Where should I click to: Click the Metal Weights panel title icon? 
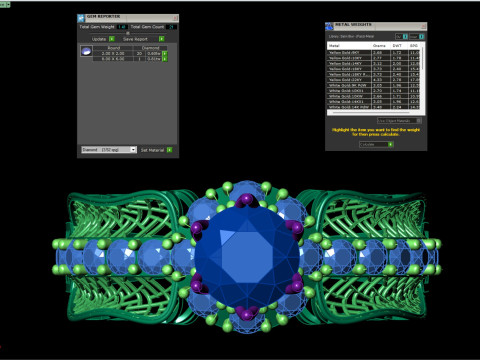point(329,26)
